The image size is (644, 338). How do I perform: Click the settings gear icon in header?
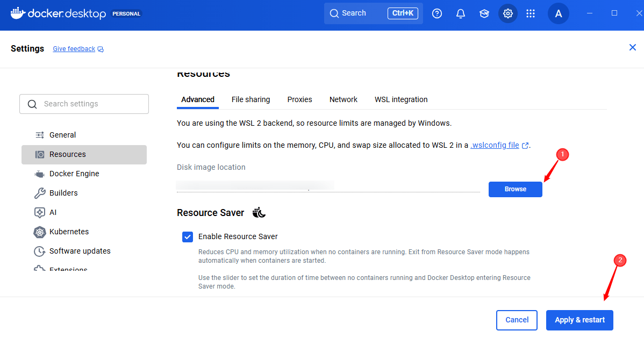(x=508, y=13)
